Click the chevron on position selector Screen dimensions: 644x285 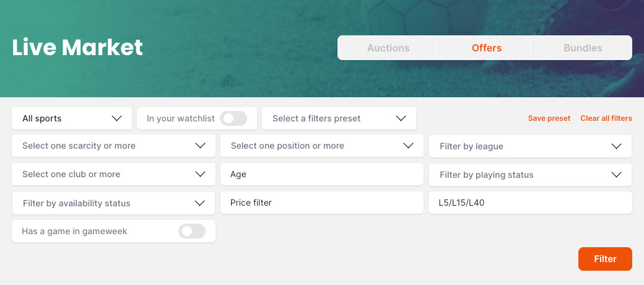[x=408, y=146]
